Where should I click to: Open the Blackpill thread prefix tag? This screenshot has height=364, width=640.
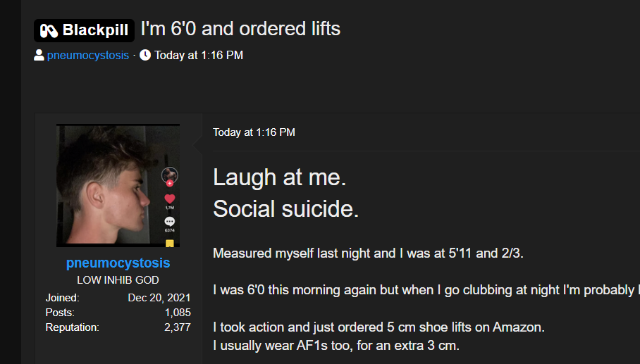coord(84,31)
